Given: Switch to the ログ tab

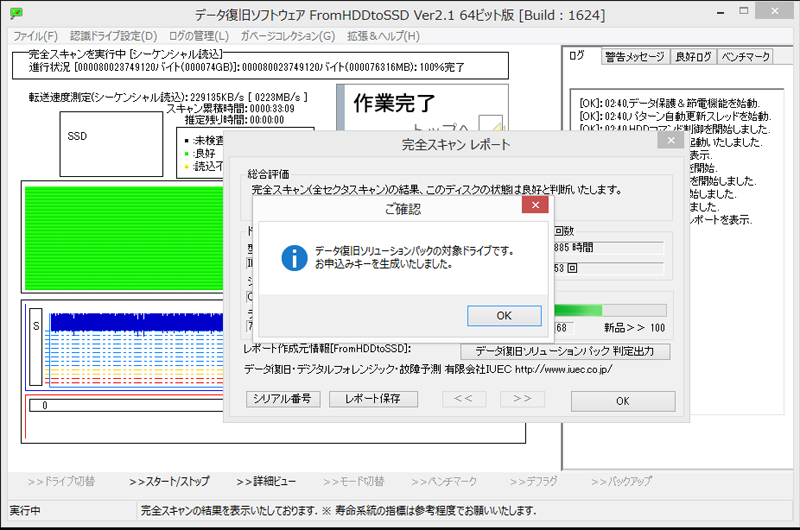Looking at the screenshot, I should coord(577,56).
